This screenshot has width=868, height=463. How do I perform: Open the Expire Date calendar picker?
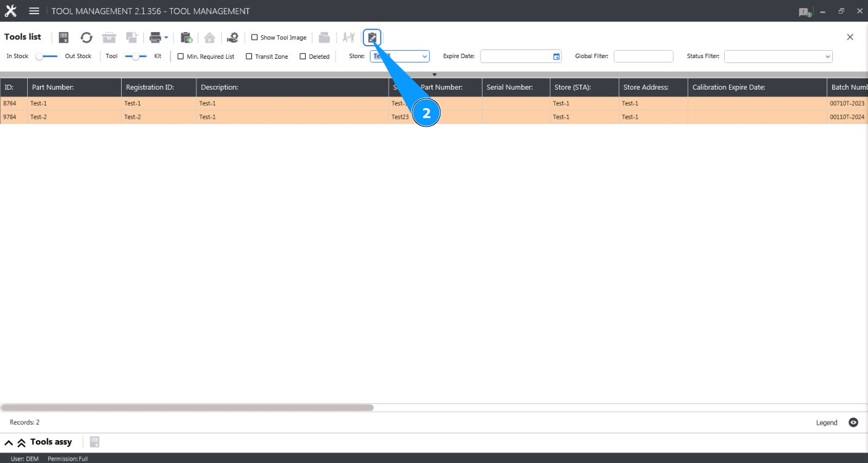(557, 56)
